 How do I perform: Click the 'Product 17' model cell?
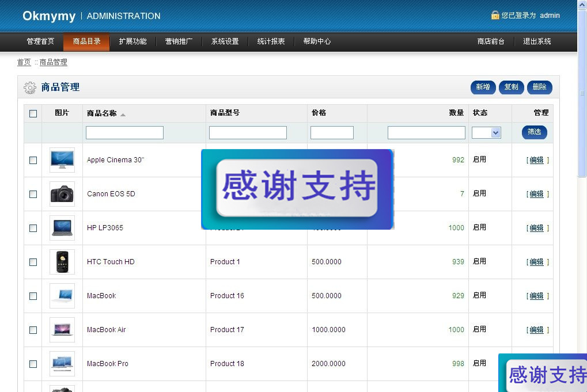click(x=227, y=330)
